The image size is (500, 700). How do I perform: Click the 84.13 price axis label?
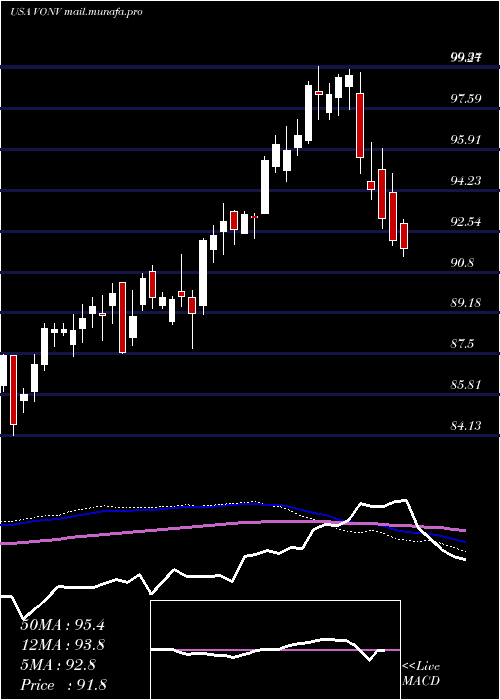coord(466,426)
